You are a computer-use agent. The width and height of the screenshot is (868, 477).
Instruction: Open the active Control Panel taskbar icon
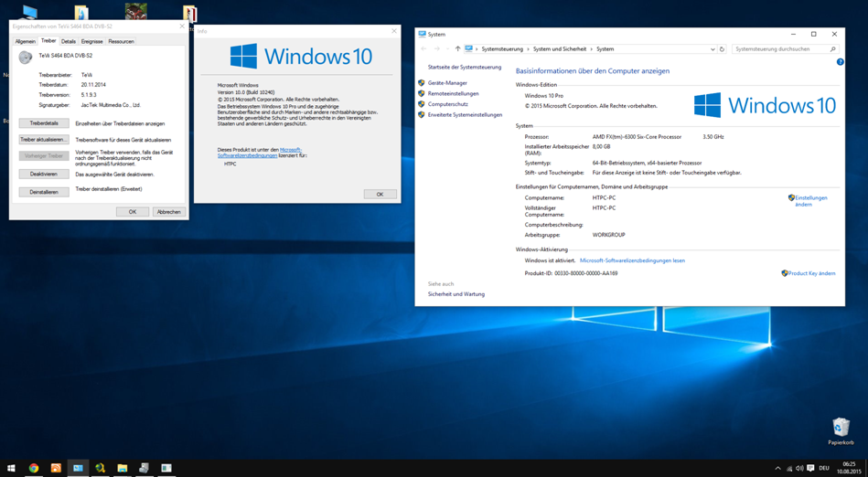coord(78,468)
